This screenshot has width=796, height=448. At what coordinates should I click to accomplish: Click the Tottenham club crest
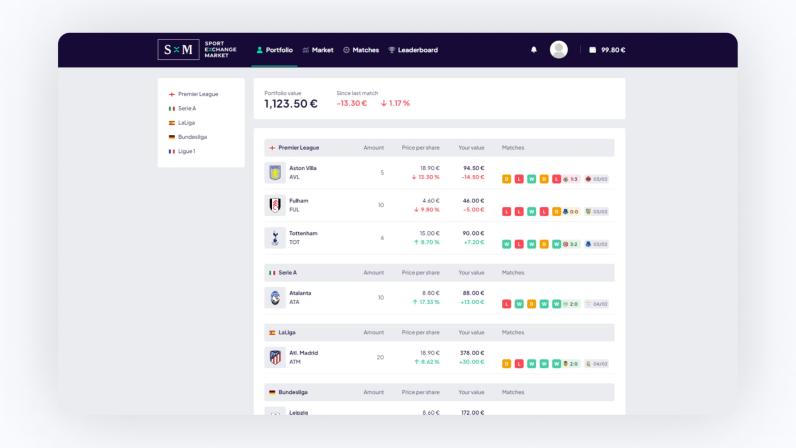[275, 238]
